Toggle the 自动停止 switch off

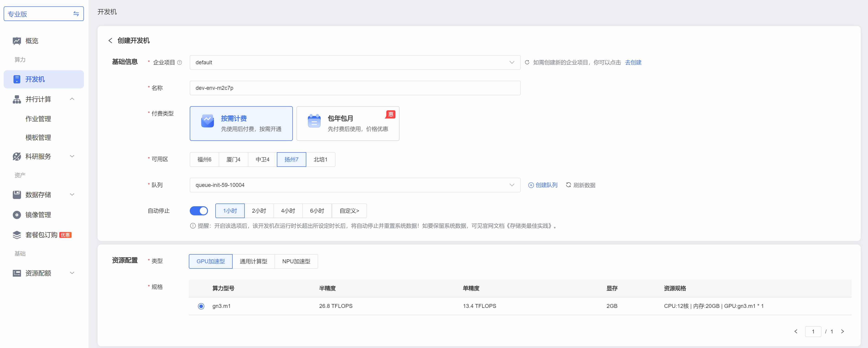click(199, 211)
